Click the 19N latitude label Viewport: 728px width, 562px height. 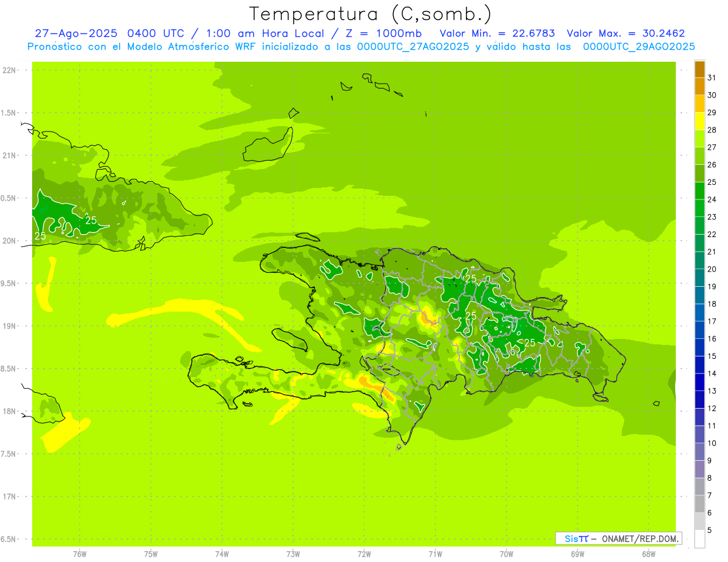10,326
